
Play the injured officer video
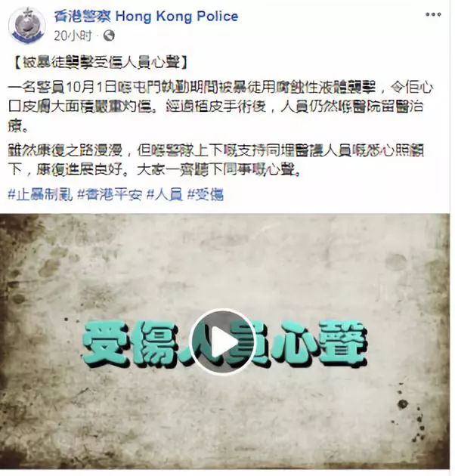[222, 342]
